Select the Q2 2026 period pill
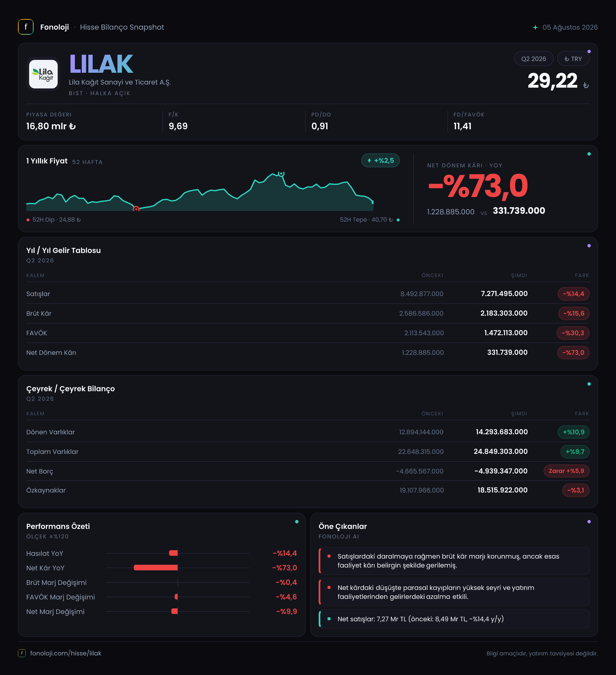616x675 pixels. (533, 59)
